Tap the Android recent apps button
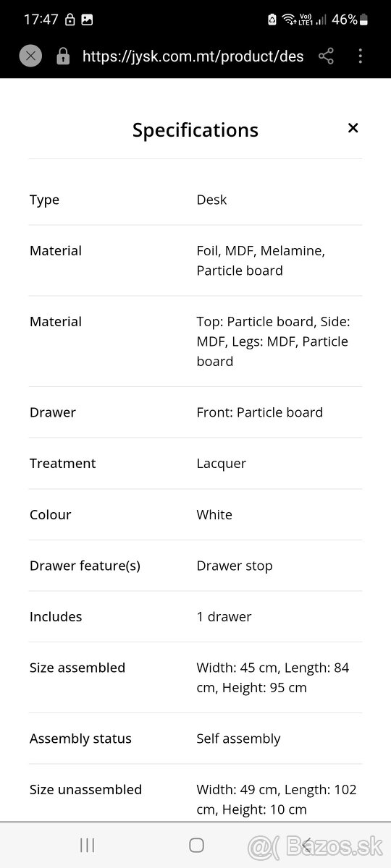391x868 pixels. [x=88, y=845]
